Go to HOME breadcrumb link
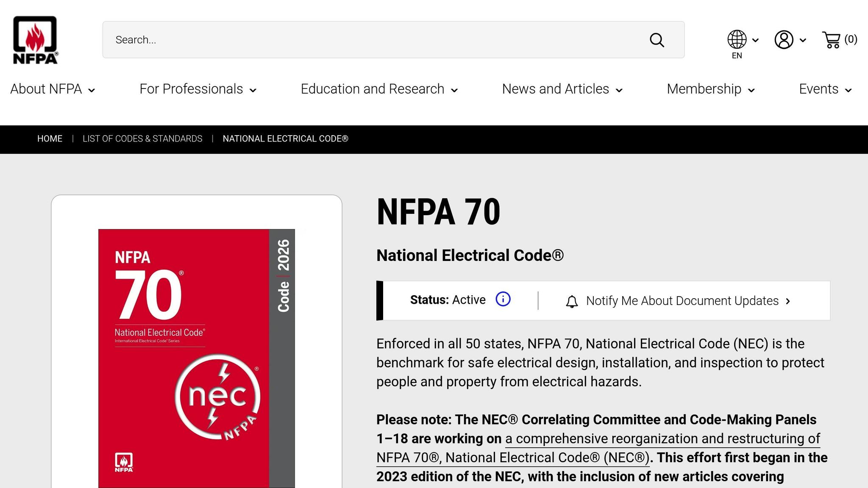This screenshot has height=488, width=868. [x=50, y=139]
